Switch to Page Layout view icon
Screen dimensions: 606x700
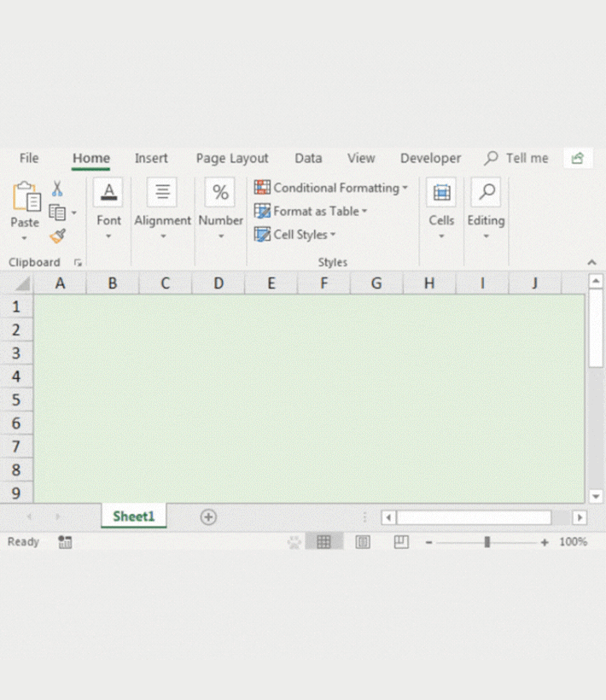click(363, 542)
